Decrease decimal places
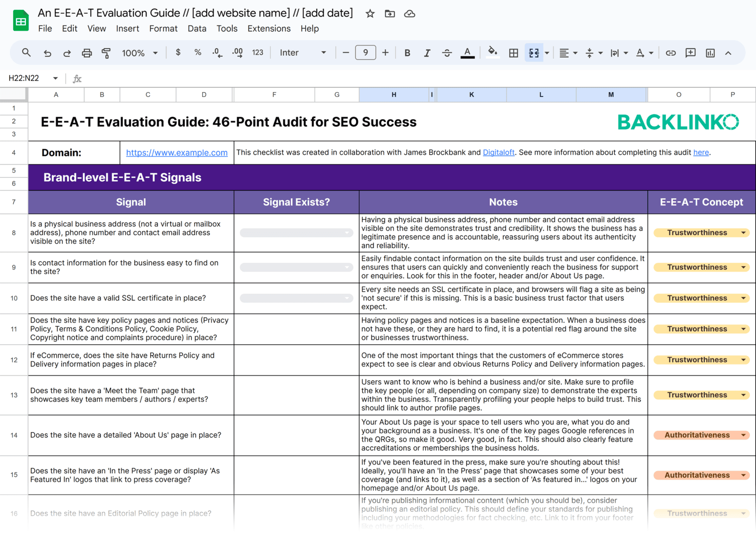 (217, 52)
